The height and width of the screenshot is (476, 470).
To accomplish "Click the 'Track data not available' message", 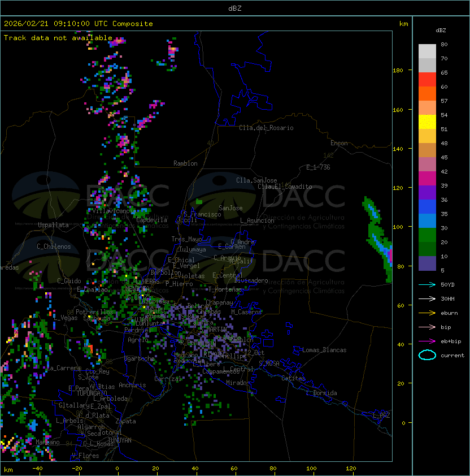I will (58, 38).
